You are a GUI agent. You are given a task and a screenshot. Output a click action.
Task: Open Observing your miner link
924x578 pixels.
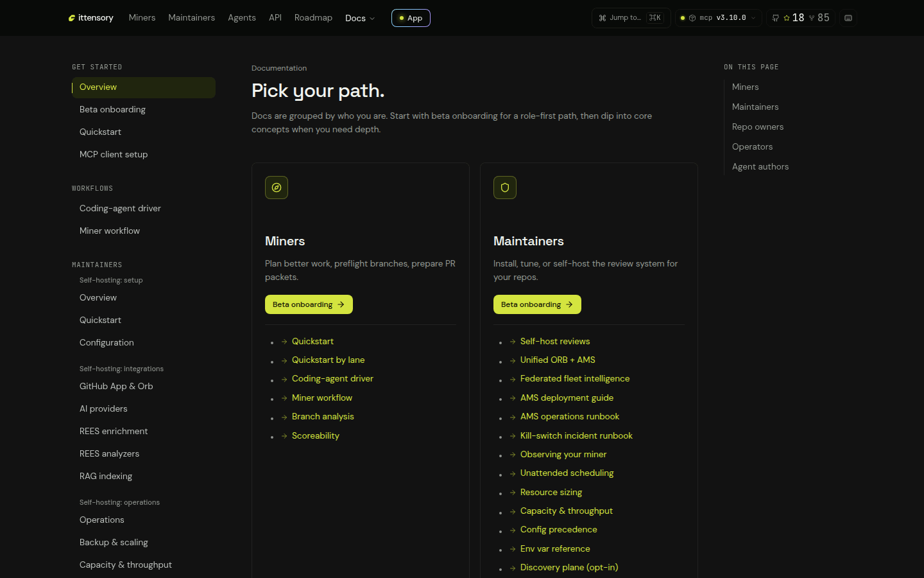pos(563,455)
